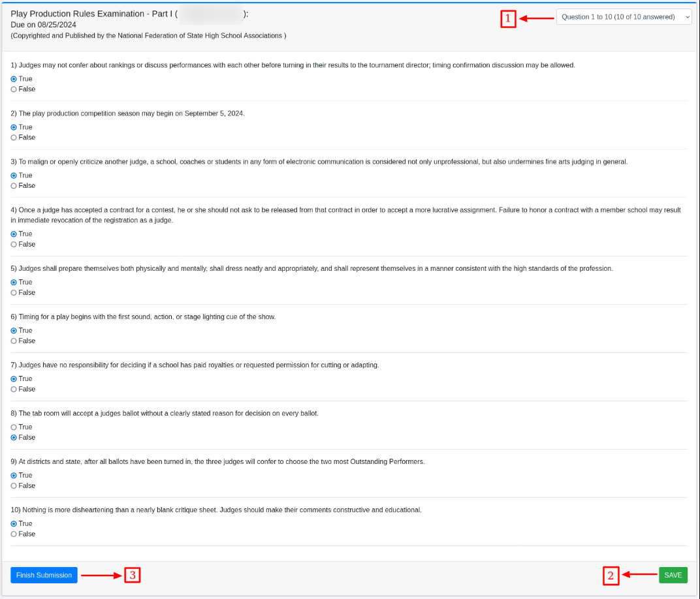This screenshot has height=599, width=700.
Task: Click the red annotation box numbered 2
Action: pos(611,576)
